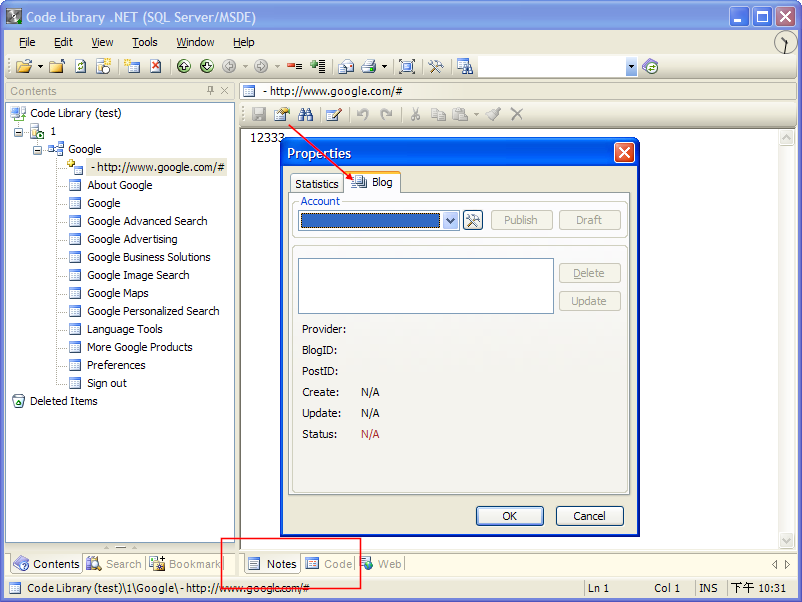Click the green move down arrow icon

(x=207, y=66)
